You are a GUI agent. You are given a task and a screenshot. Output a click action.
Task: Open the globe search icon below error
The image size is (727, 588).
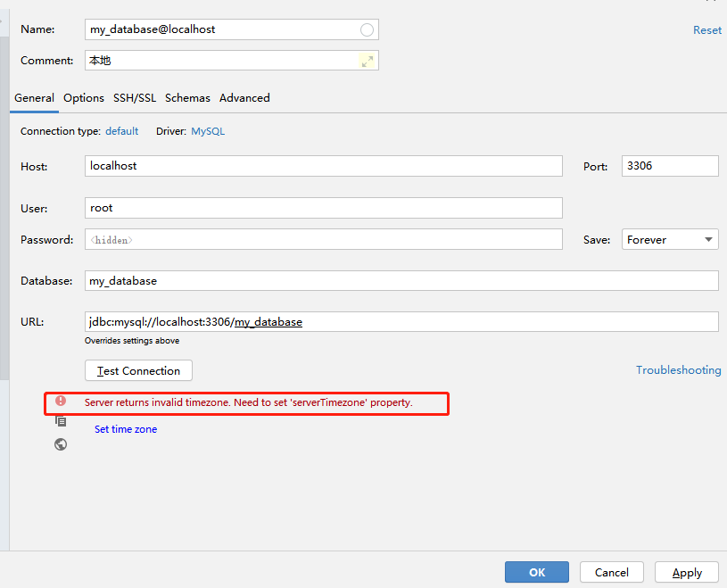pyautogui.click(x=61, y=444)
